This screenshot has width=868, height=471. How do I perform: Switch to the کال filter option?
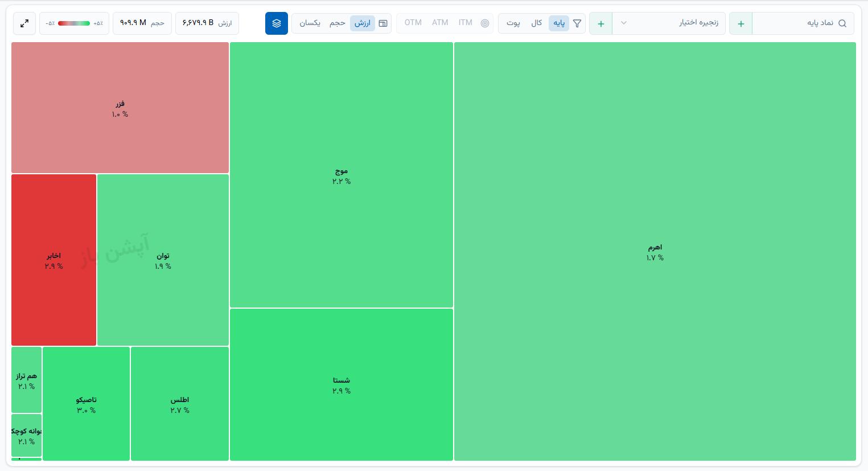537,23
